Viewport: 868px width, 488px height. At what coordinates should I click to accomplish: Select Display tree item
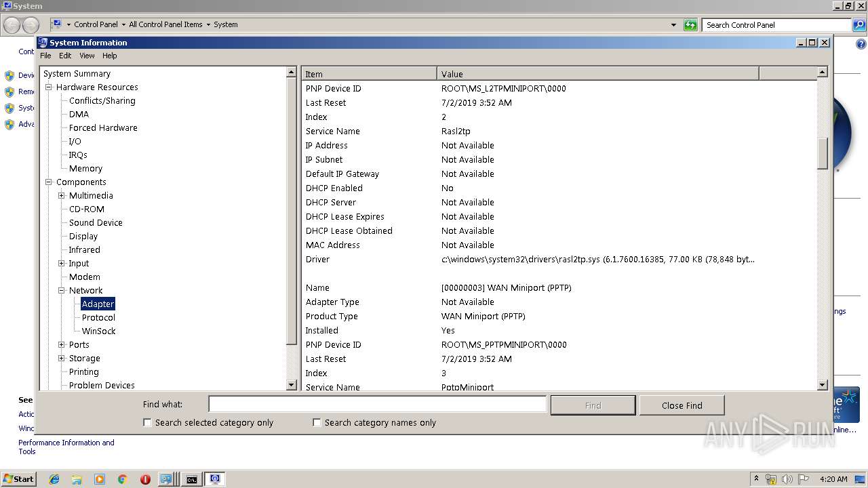pyautogui.click(x=83, y=237)
